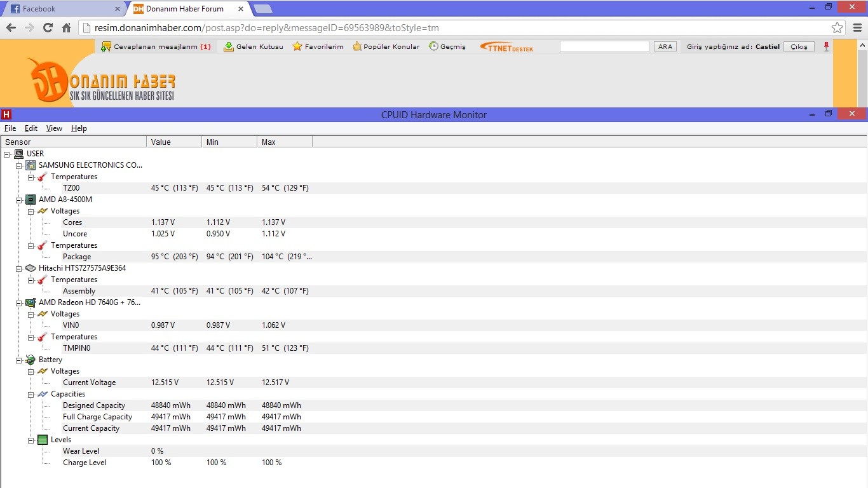Open the Chrome hamburger menu
Viewport: 868px width, 488px height.
point(857,28)
